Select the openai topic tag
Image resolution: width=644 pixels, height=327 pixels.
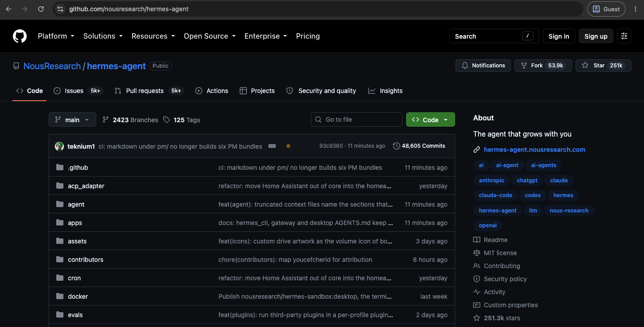[x=488, y=225]
